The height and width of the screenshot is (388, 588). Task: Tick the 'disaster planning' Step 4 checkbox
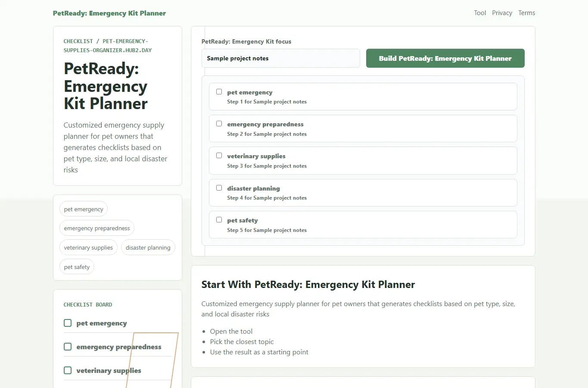pyautogui.click(x=219, y=188)
